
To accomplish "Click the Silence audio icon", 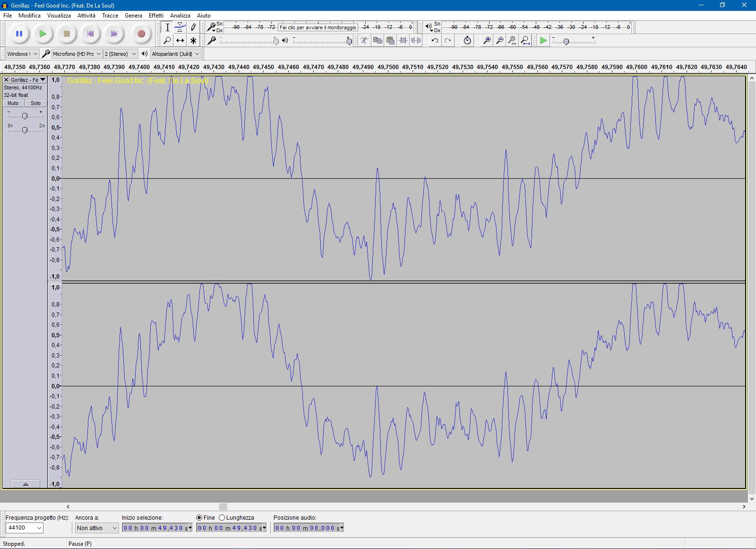I will click(x=416, y=41).
